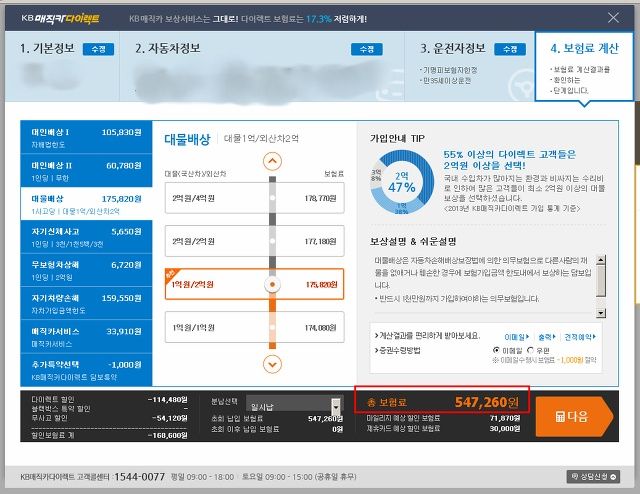640x494 pixels.
Task: Click the customer center number 1544-0077
Action: point(140,476)
